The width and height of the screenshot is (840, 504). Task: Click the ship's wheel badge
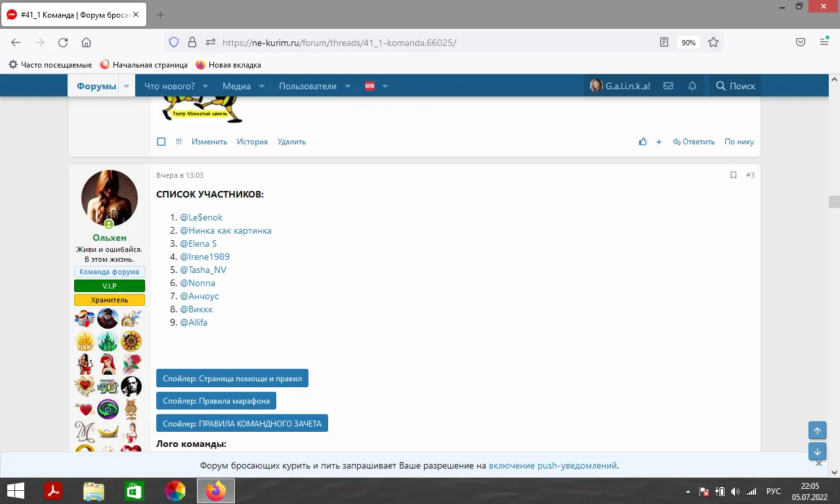click(131, 341)
